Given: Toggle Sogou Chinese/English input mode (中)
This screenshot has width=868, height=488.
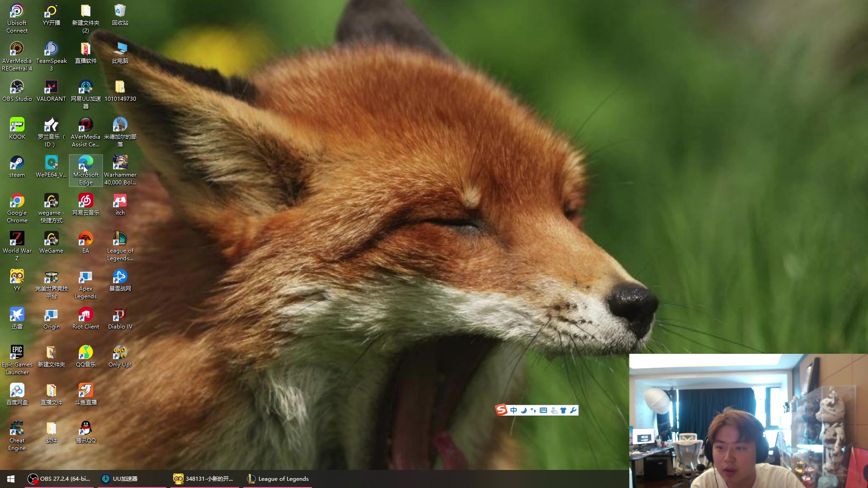Looking at the screenshot, I should [514, 410].
